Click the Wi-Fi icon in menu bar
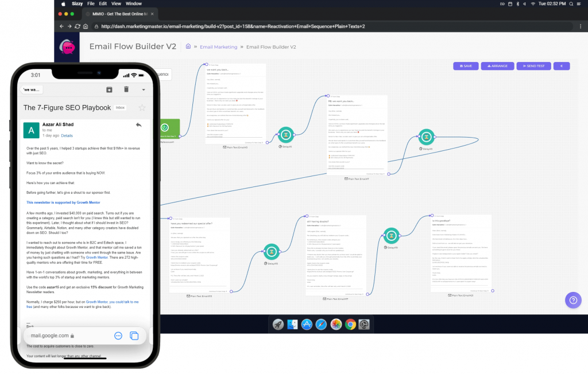 pos(533,4)
